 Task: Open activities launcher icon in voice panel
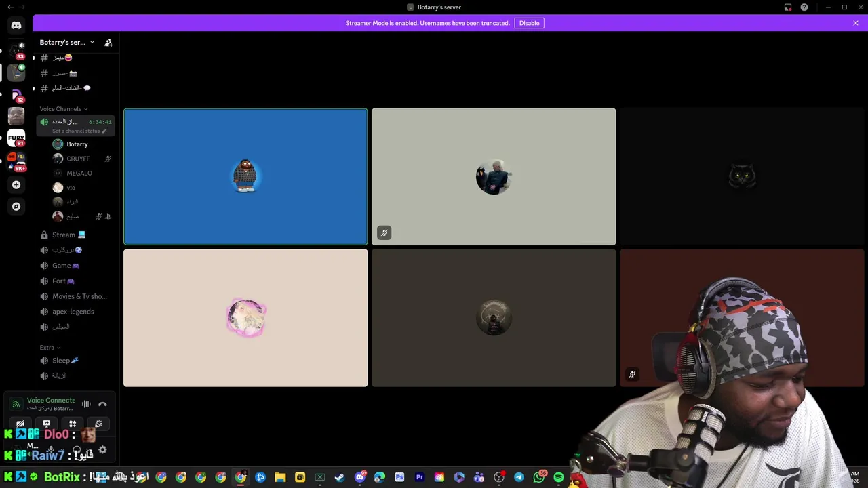point(73,424)
